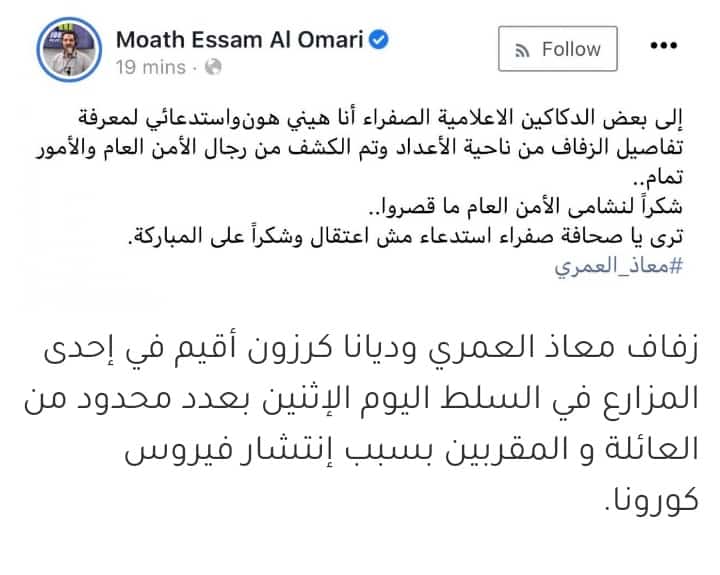Click the Follow button

(557, 49)
